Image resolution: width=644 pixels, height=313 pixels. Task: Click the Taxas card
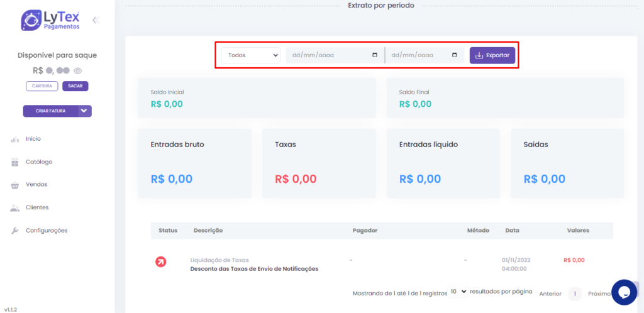(319, 163)
